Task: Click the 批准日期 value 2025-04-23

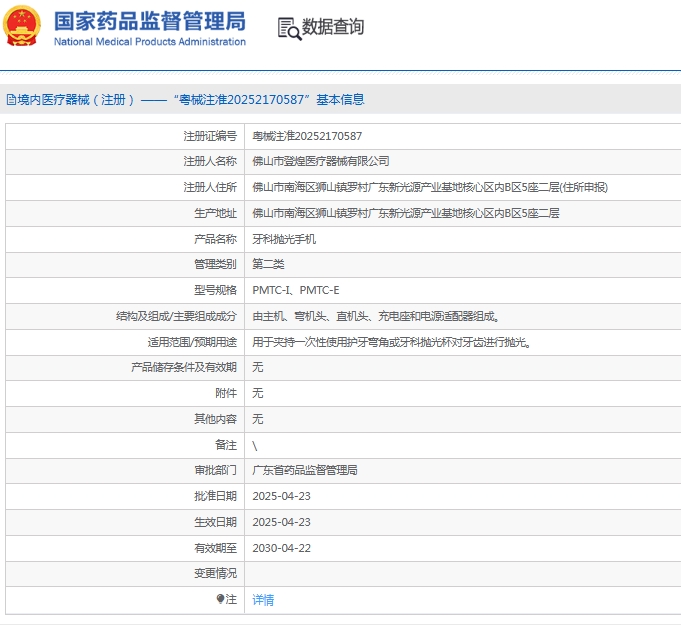Action: (x=281, y=496)
